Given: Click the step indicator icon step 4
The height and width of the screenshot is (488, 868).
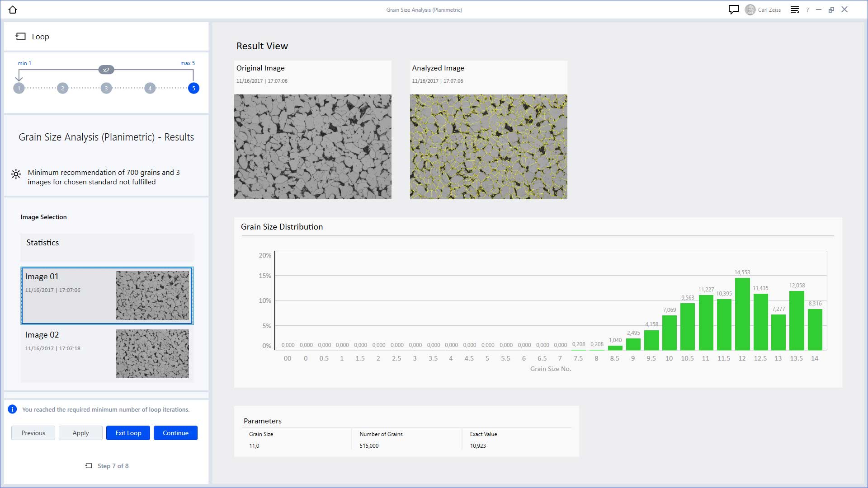Looking at the screenshot, I should click(x=150, y=88).
